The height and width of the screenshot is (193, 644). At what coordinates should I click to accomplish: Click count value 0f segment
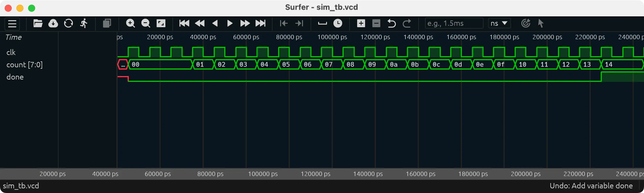point(504,64)
